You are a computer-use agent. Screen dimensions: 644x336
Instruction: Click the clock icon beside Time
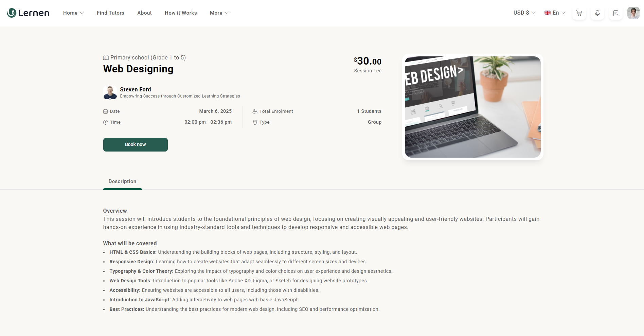(106, 122)
